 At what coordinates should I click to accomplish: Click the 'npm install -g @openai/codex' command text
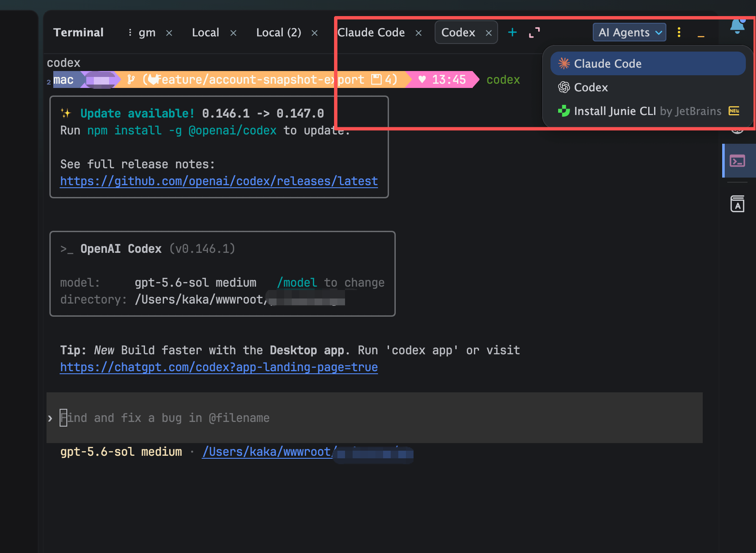(182, 130)
